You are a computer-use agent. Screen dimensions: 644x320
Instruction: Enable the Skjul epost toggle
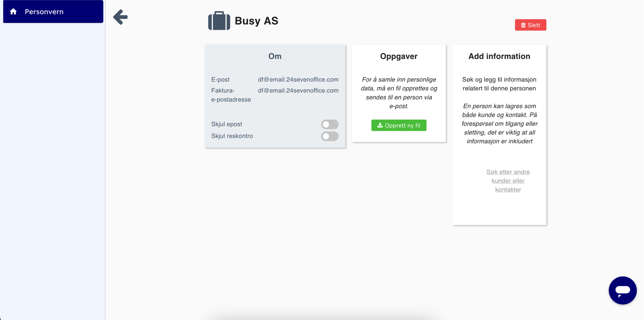click(x=329, y=124)
